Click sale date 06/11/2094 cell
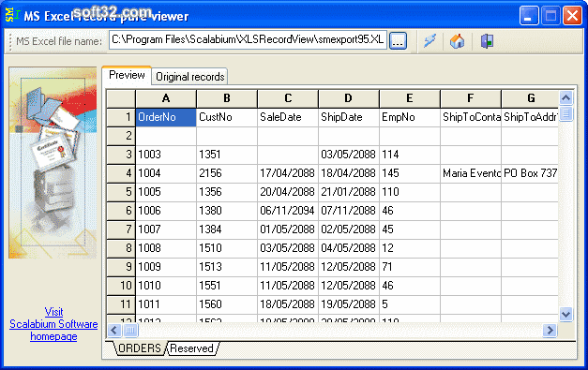The width and height of the screenshot is (588, 370). (x=288, y=211)
